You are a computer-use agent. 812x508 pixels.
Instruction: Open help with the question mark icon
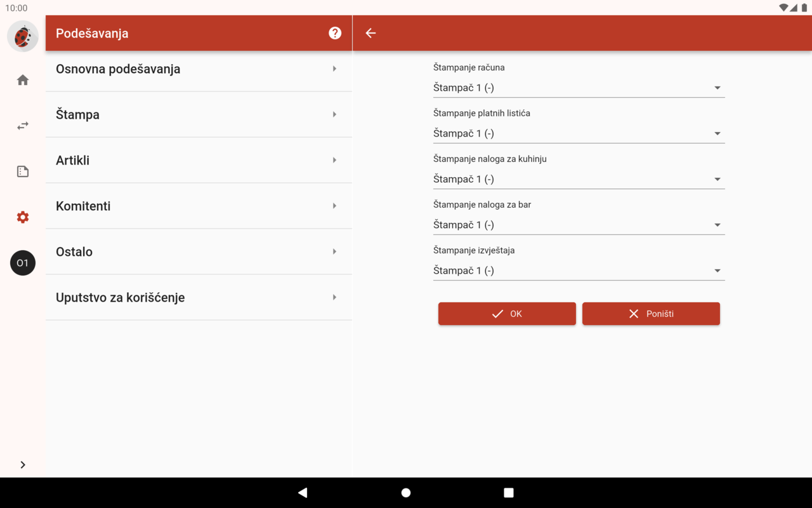click(x=335, y=33)
